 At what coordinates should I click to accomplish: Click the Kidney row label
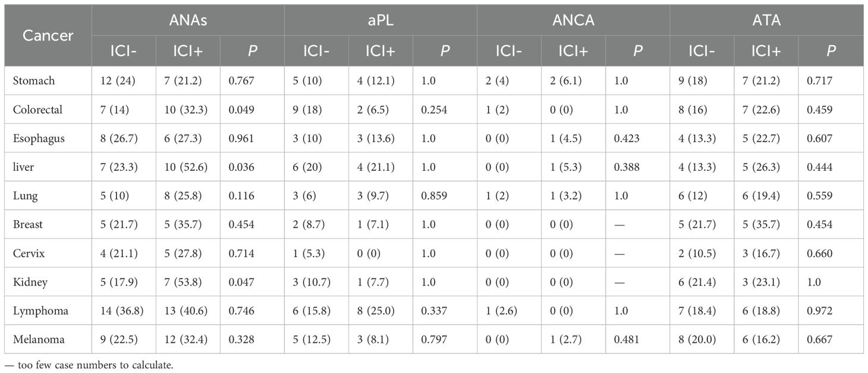[30, 283]
